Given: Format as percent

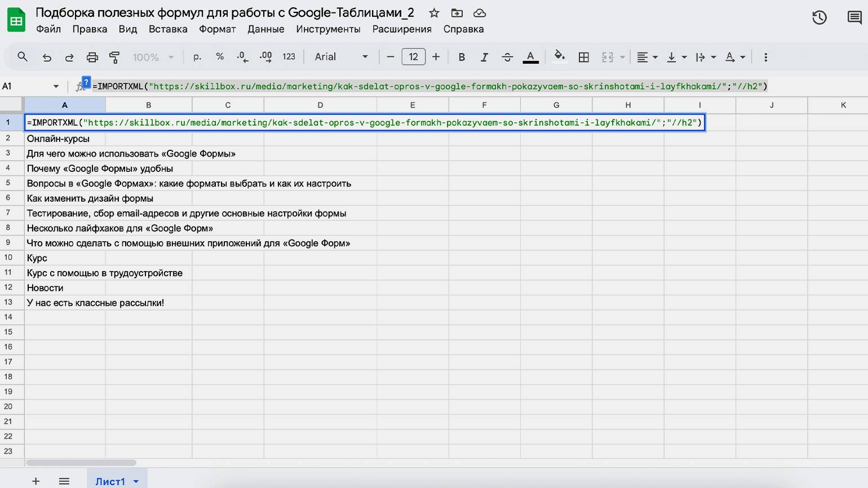Looking at the screenshot, I should click(x=220, y=57).
